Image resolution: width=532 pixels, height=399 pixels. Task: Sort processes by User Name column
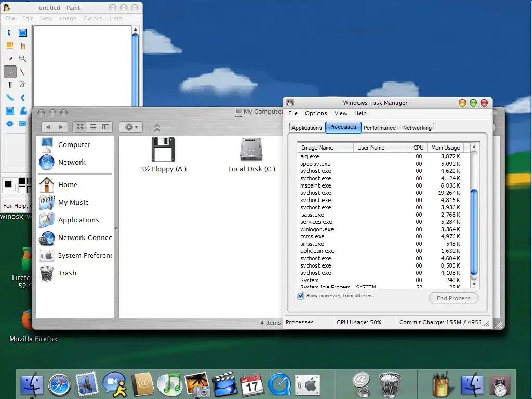(381, 148)
